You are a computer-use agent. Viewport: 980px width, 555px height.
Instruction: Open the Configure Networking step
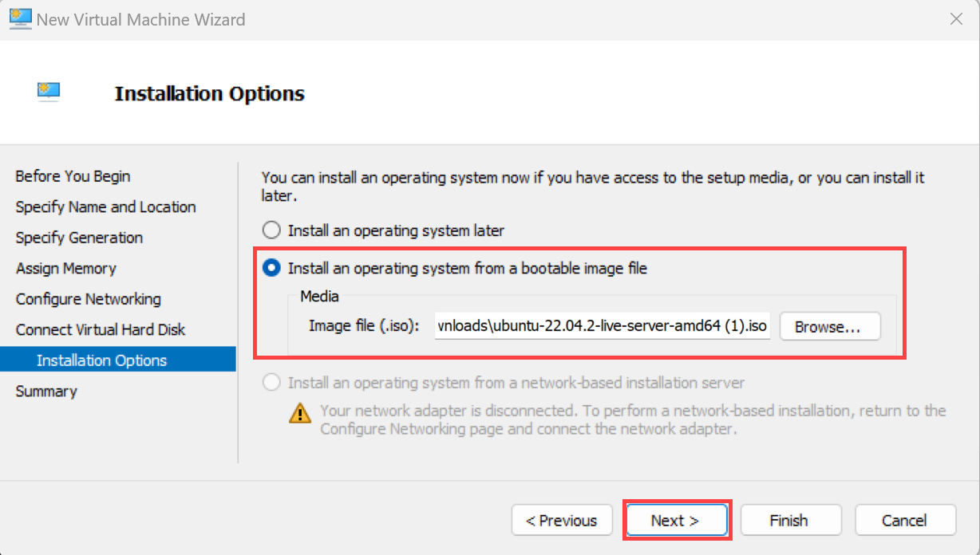pyautogui.click(x=88, y=299)
